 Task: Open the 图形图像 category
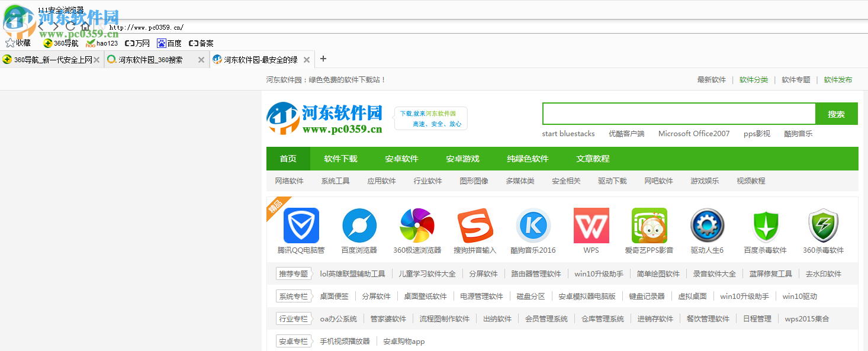[x=474, y=181]
